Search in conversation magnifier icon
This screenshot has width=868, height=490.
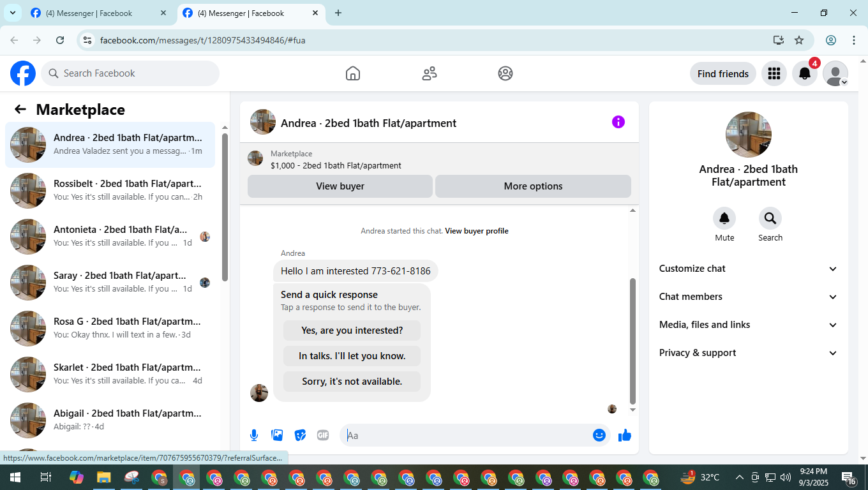point(770,218)
